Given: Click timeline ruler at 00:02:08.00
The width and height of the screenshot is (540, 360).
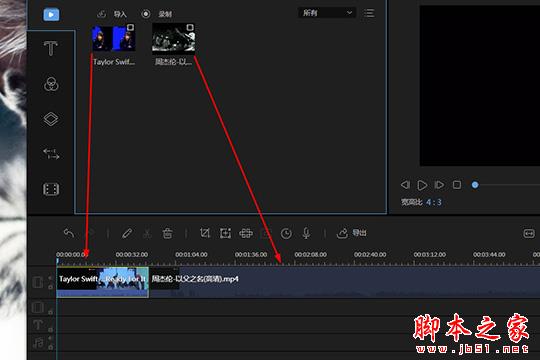Looking at the screenshot, I should click(310, 255).
